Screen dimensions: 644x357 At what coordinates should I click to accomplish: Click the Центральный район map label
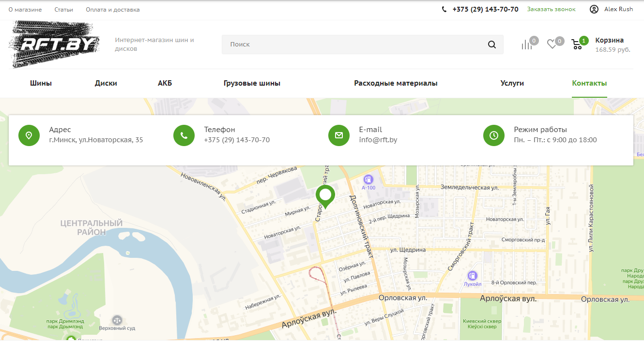click(92, 227)
